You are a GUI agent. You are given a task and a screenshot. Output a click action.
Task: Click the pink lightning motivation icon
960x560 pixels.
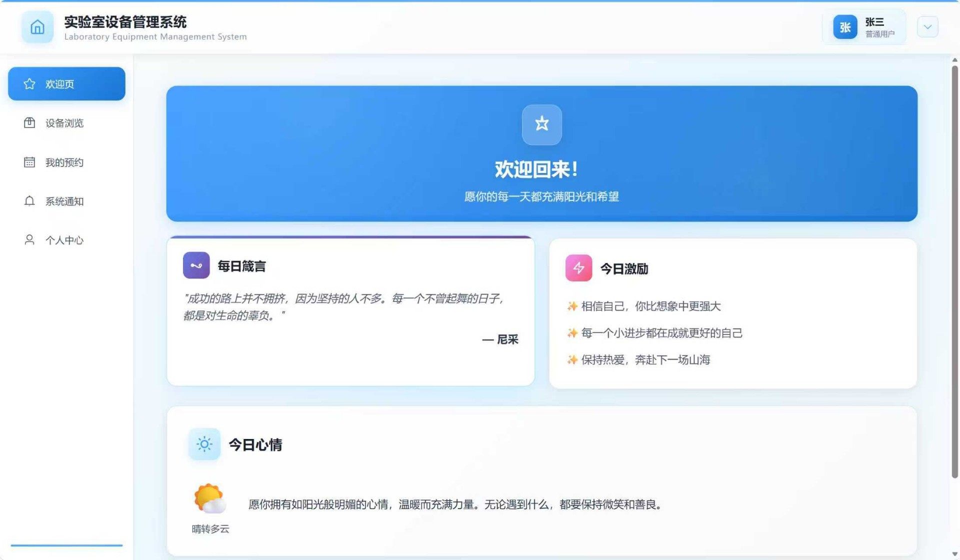(x=578, y=268)
